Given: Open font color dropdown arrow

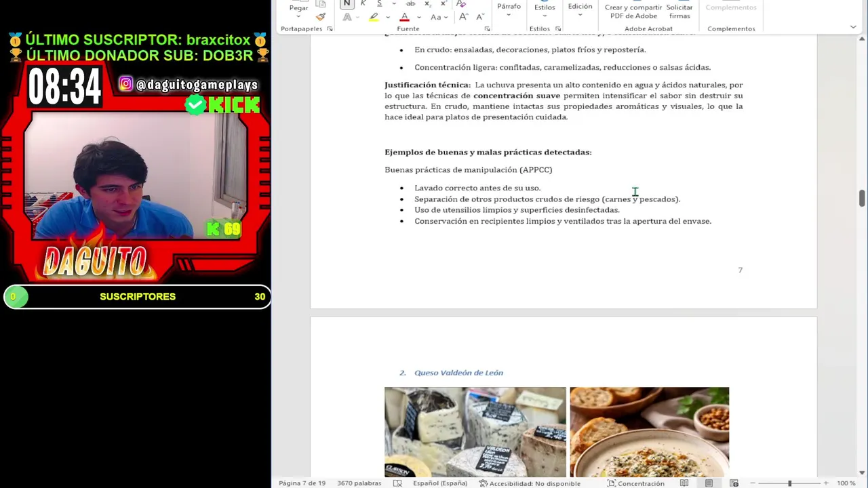Looking at the screenshot, I should tap(419, 17).
